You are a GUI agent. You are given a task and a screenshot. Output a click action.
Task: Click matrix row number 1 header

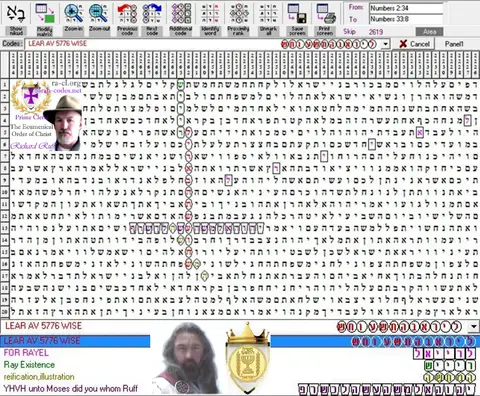pyautogui.click(x=5, y=84)
